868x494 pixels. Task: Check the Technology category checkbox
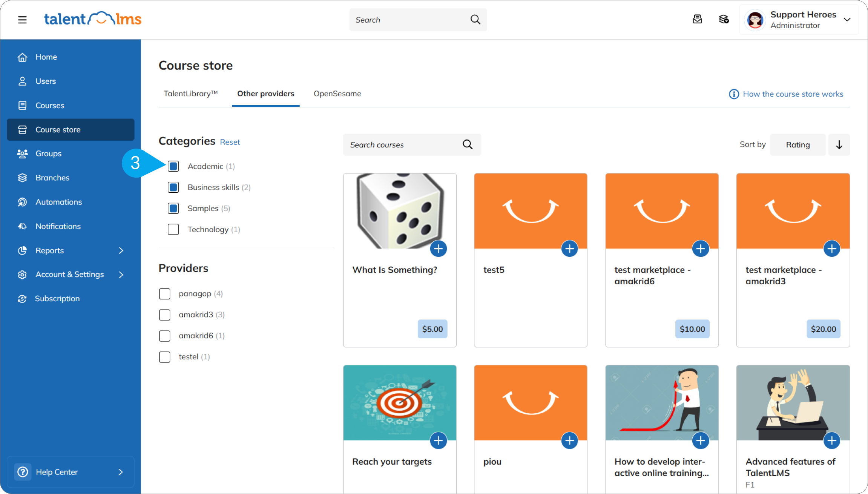[x=173, y=229]
